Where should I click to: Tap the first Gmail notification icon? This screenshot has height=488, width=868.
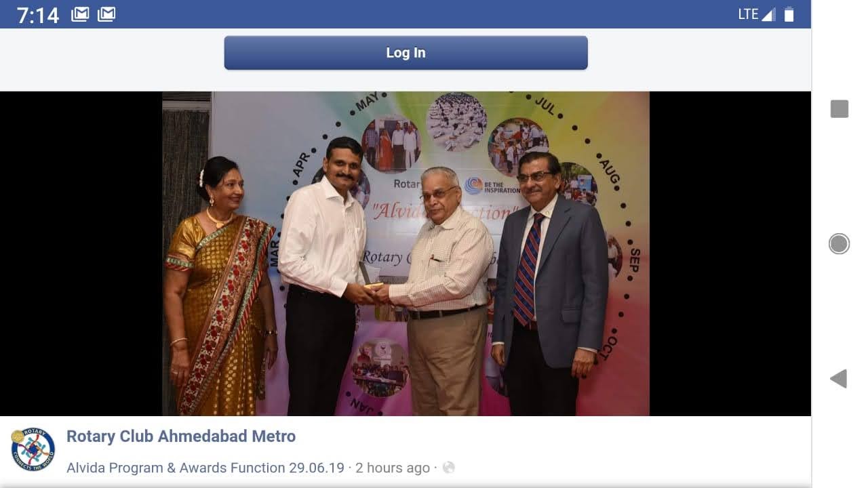point(80,14)
